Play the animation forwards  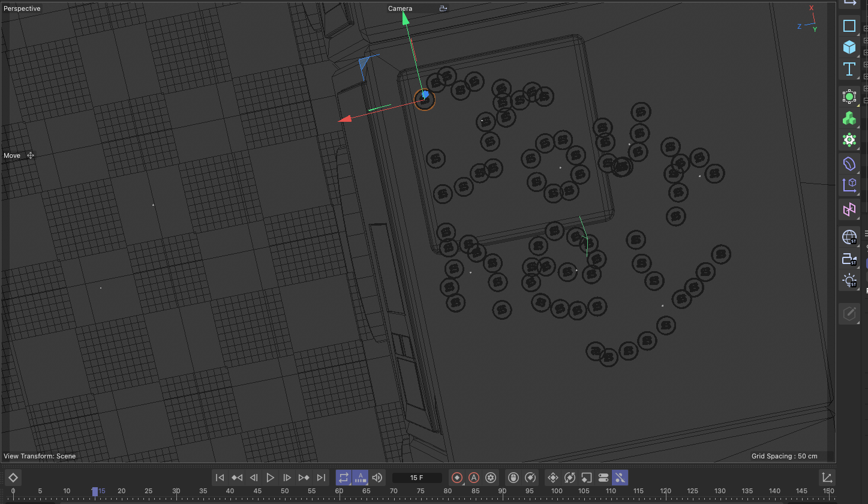271,478
